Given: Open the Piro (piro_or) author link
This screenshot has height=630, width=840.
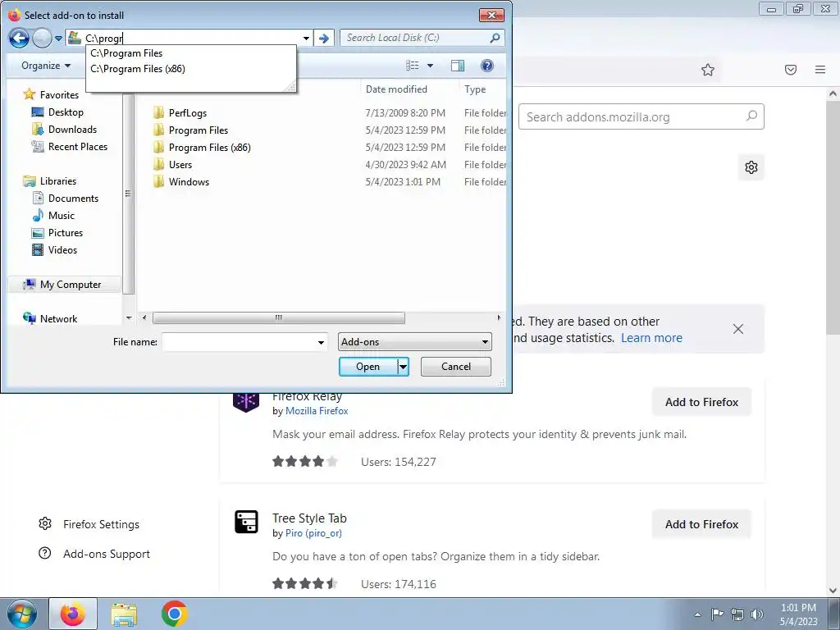Looking at the screenshot, I should 313,533.
